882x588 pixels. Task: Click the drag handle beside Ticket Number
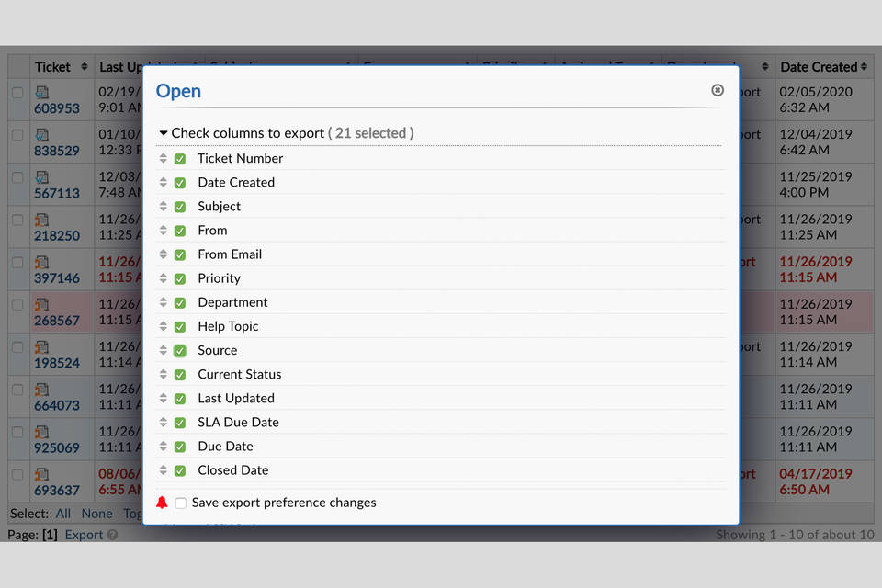click(x=164, y=158)
